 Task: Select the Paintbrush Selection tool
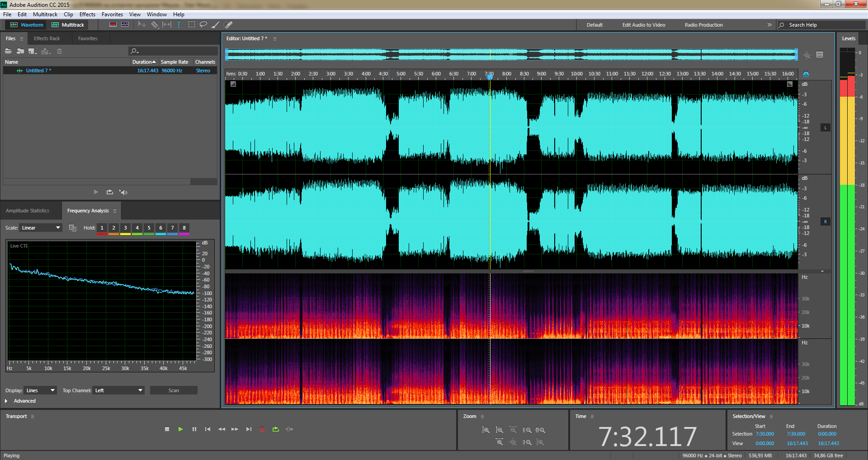click(216, 24)
